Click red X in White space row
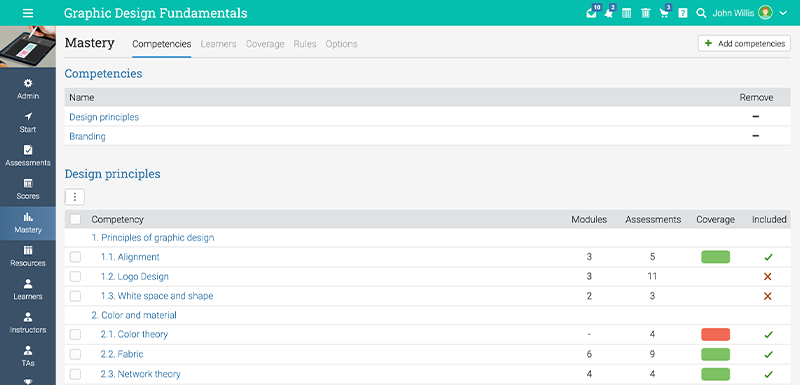Viewport: 800px width, 385px height. 767,296
